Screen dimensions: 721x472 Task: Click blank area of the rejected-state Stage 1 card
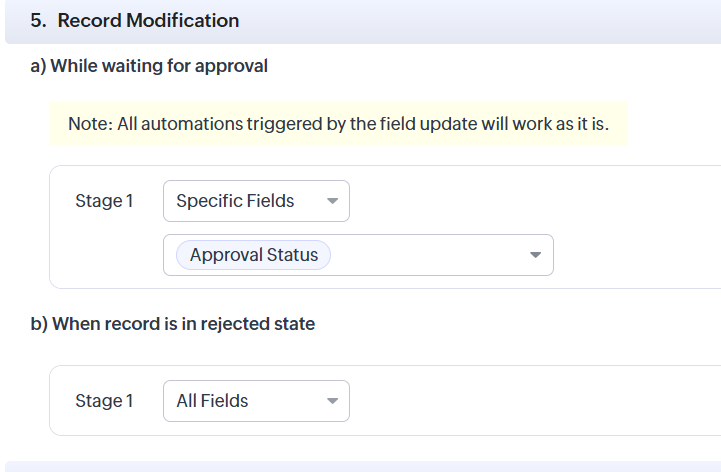coord(530,401)
